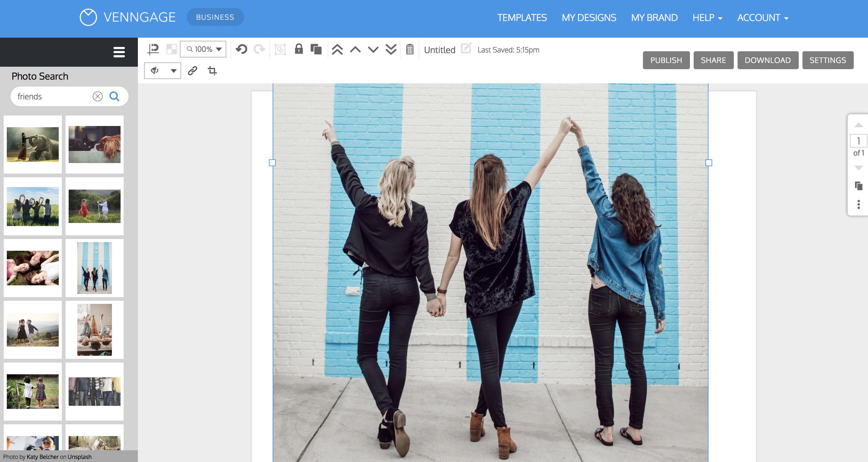Select the cat and dog photo
Screen dimensions: 868x462
click(94, 145)
